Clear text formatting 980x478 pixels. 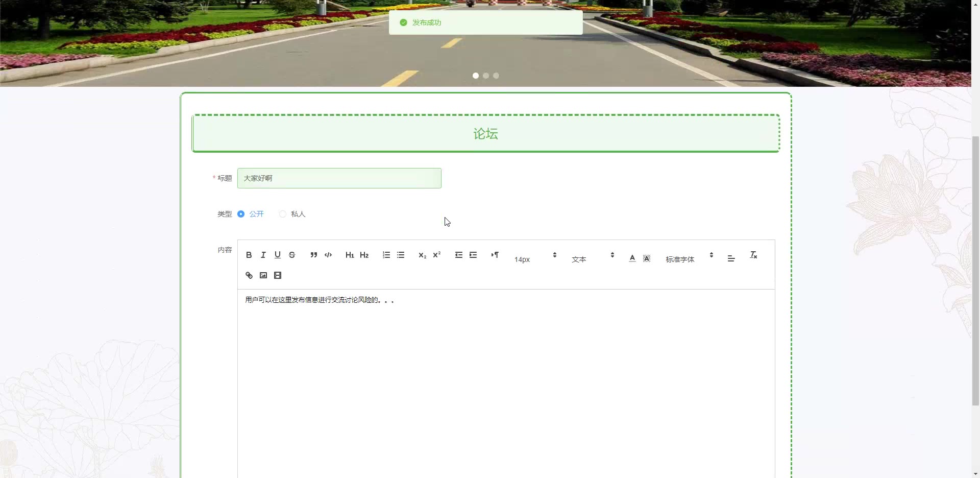753,255
